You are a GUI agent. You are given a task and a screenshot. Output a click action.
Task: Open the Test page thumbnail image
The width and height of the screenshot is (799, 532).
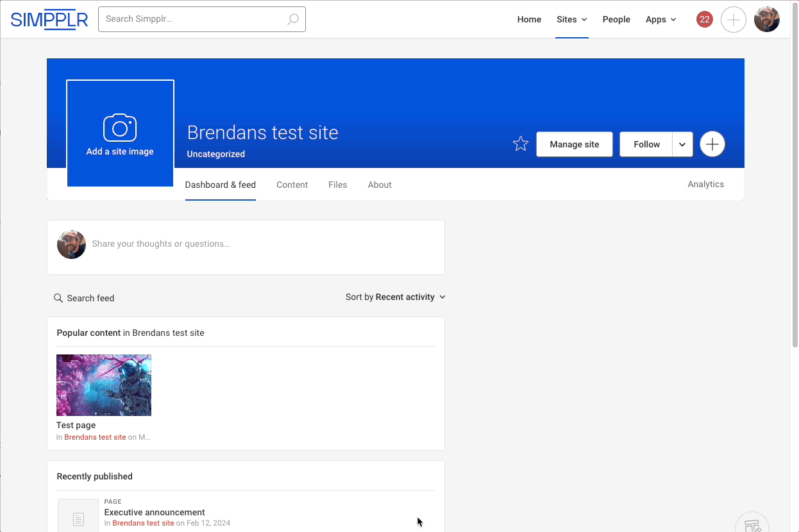pyautogui.click(x=104, y=385)
